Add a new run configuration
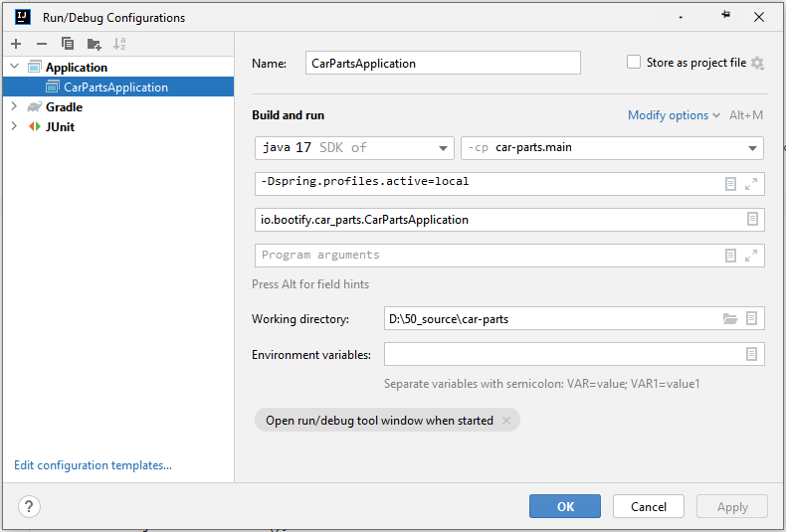Viewport: 786px width, 532px height. (x=16, y=44)
